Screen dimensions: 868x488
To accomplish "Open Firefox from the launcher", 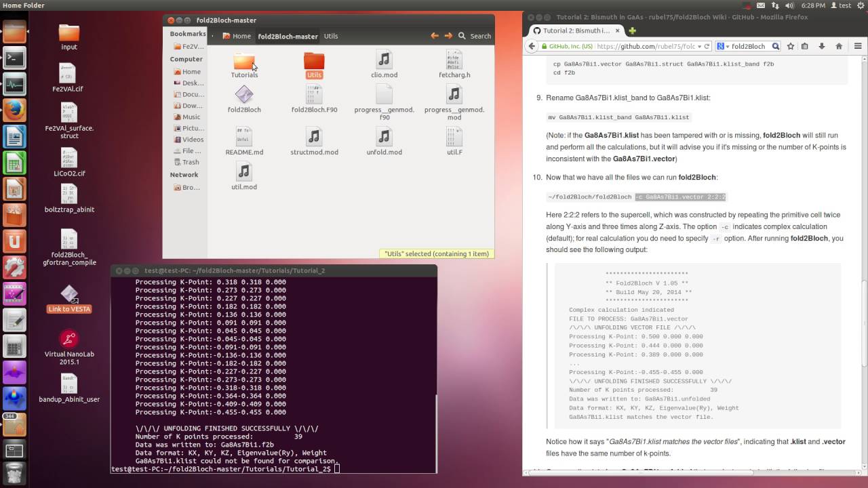I will pyautogui.click(x=14, y=109).
